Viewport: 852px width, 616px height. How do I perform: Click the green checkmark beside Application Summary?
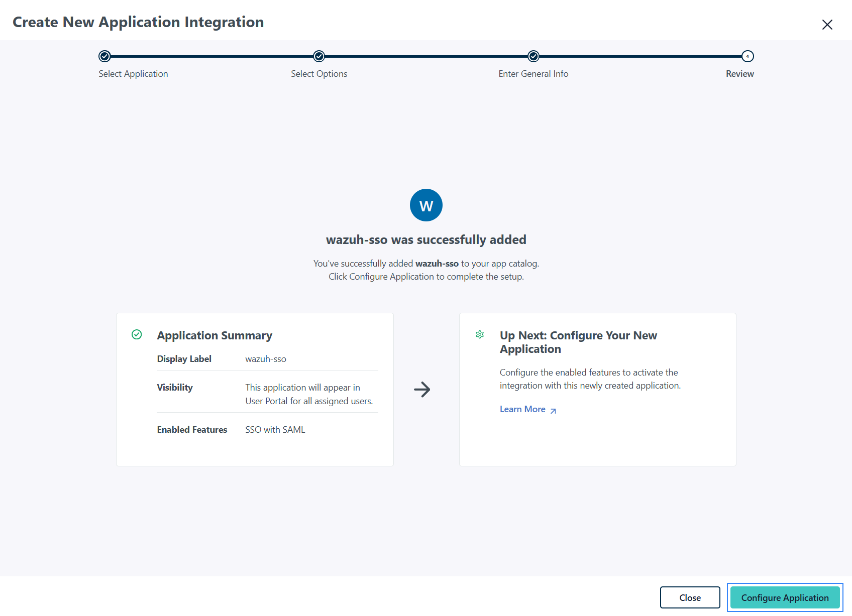click(137, 334)
